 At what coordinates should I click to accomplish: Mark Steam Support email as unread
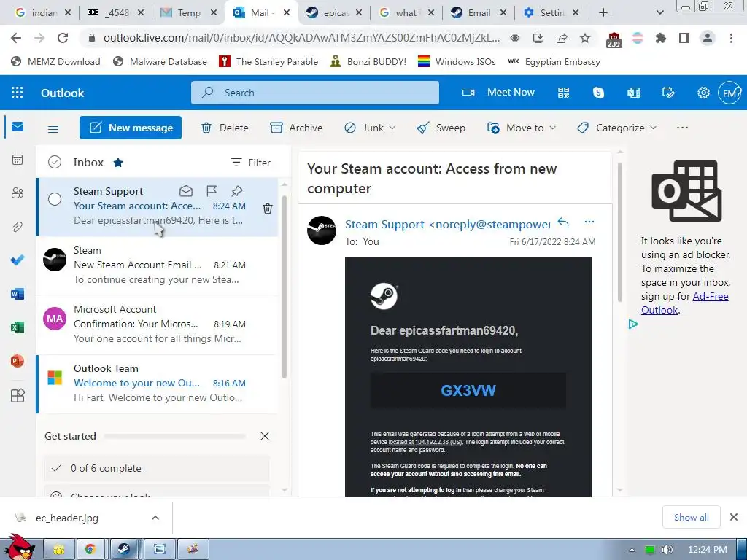[x=186, y=192]
